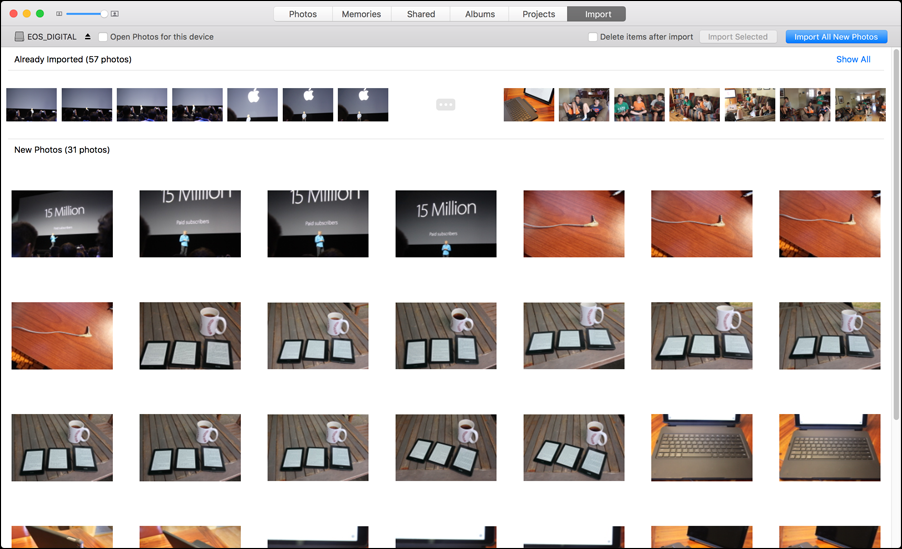Eject the EOS_DIGITAL device
Image resolution: width=902 pixels, height=549 pixels.
[x=87, y=37]
